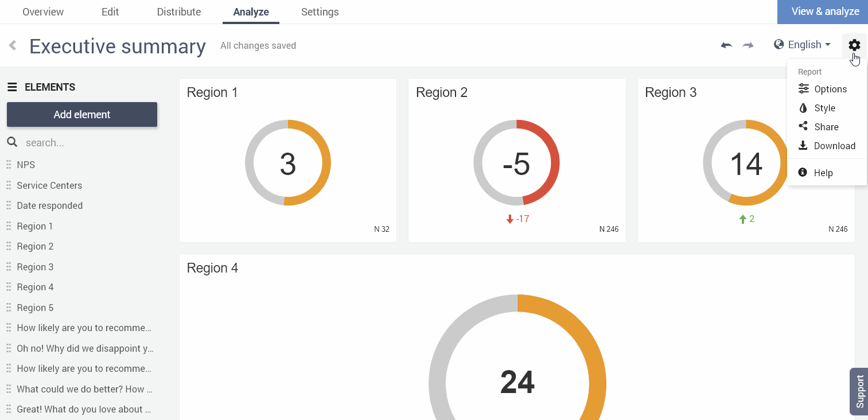
Task: Click the drag handle beside NPS
Action: [x=9, y=165]
